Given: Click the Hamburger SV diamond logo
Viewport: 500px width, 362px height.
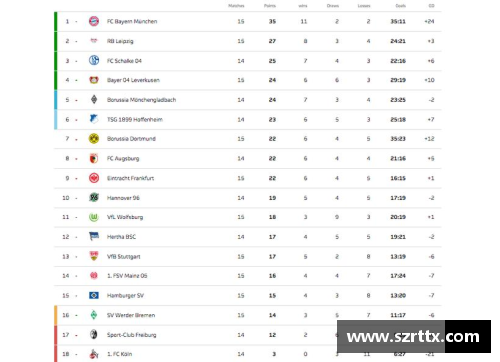Looking at the screenshot, I should point(94,295).
